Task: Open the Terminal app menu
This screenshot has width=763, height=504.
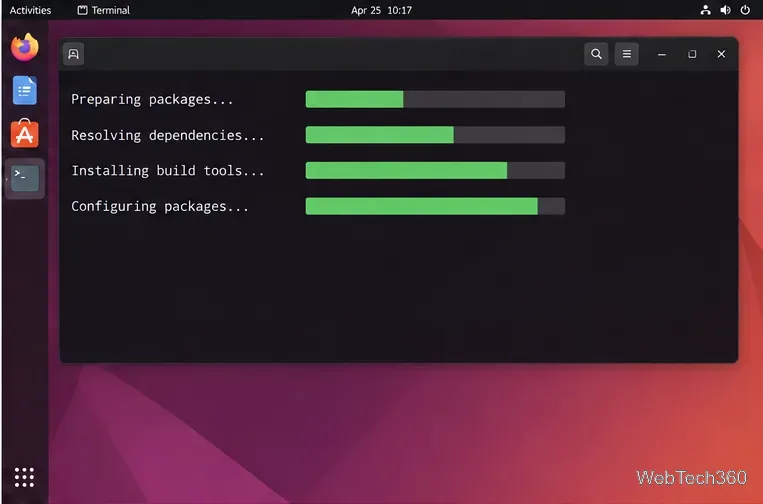Action: (104, 10)
